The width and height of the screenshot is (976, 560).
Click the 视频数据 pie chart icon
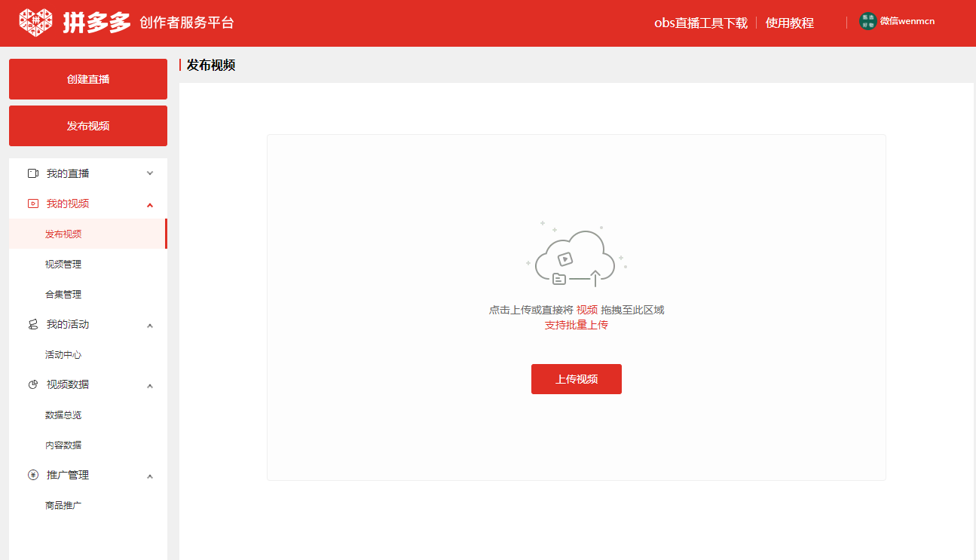coord(32,384)
